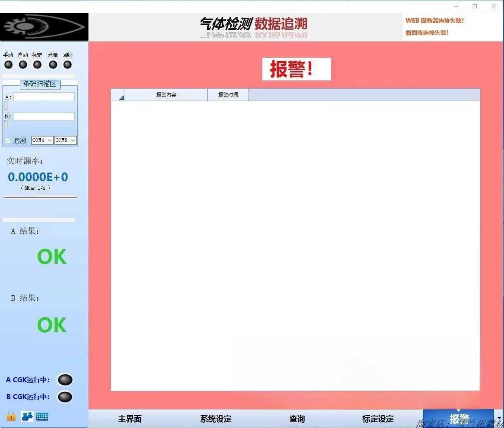This screenshot has width=504, height=428.
Task: Click the 气体检测 数据追溯 title
Action: click(253, 24)
